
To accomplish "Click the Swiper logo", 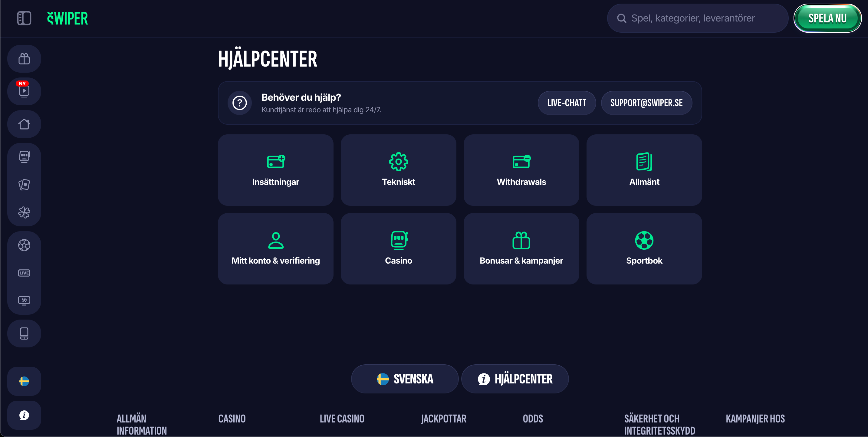I will click(x=67, y=18).
